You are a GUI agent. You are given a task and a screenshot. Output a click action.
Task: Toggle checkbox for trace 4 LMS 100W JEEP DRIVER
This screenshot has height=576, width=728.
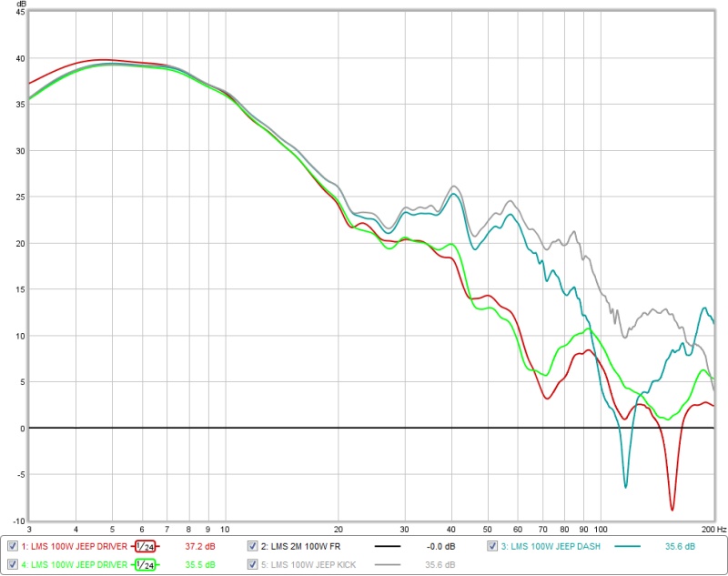(13, 564)
